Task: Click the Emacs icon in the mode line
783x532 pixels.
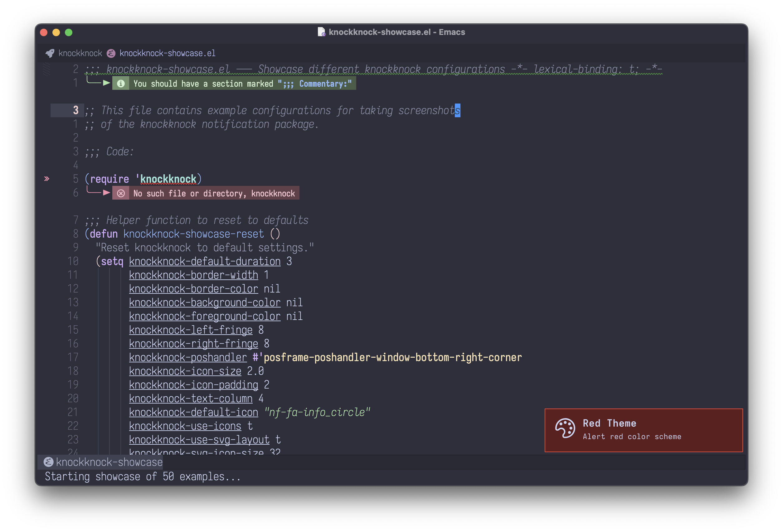Action: click(49, 462)
